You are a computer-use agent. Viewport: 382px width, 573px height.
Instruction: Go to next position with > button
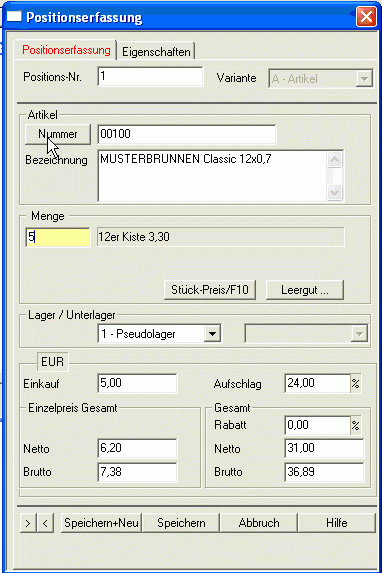coord(28,523)
